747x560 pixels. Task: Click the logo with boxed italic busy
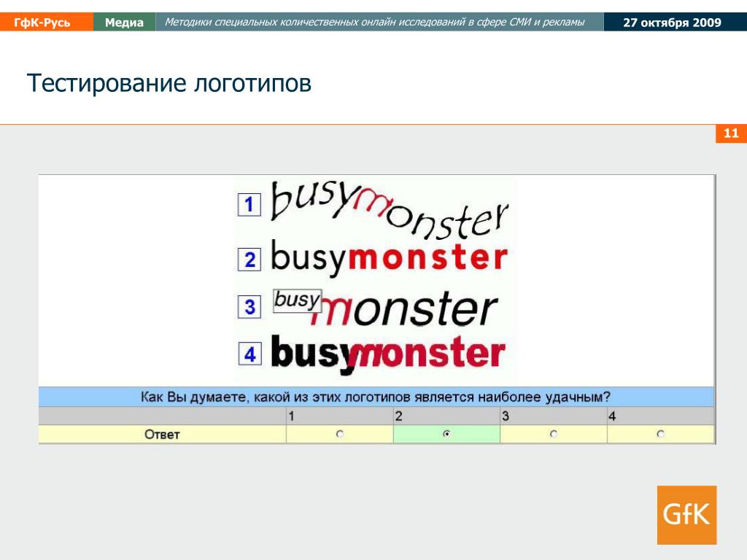tap(385, 308)
